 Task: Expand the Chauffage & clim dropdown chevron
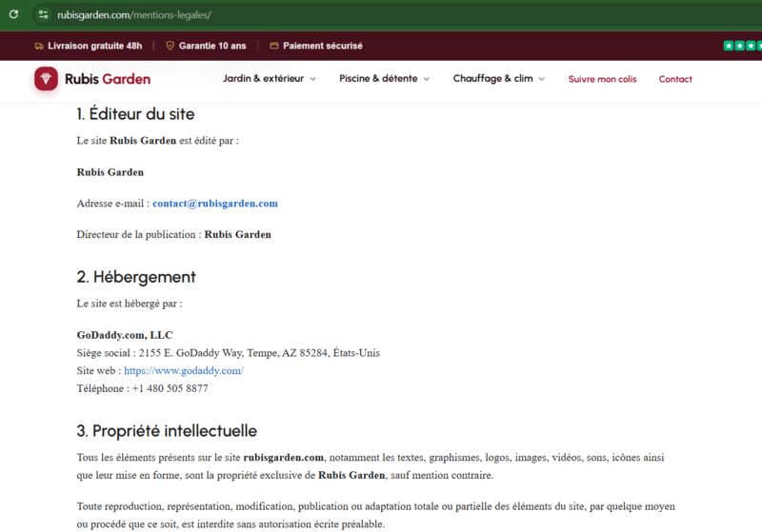pos(541,79)
